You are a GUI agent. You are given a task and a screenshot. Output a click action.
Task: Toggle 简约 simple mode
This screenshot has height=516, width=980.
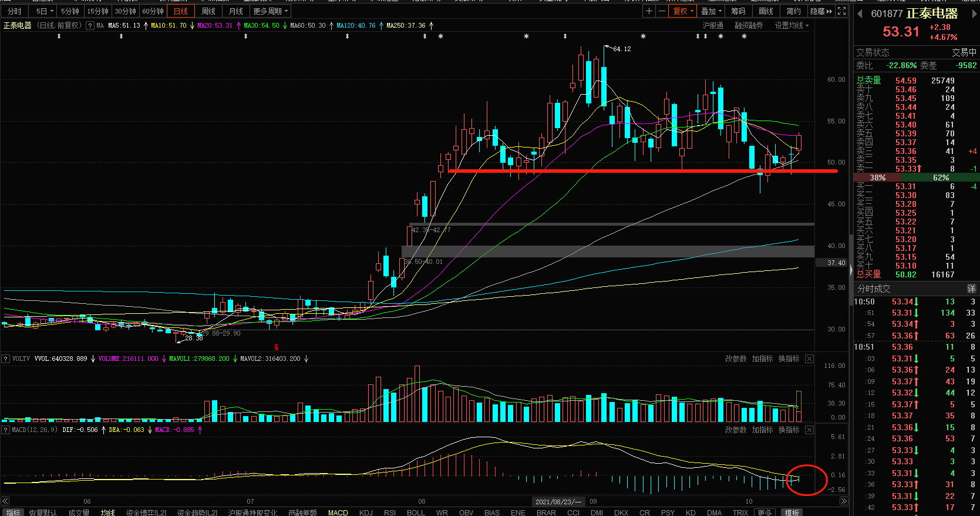[793, 11]
